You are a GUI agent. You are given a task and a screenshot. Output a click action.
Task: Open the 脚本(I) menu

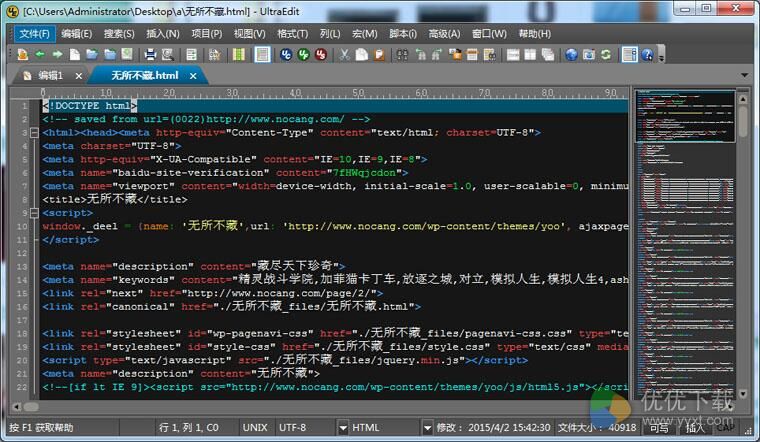point(403,33)
